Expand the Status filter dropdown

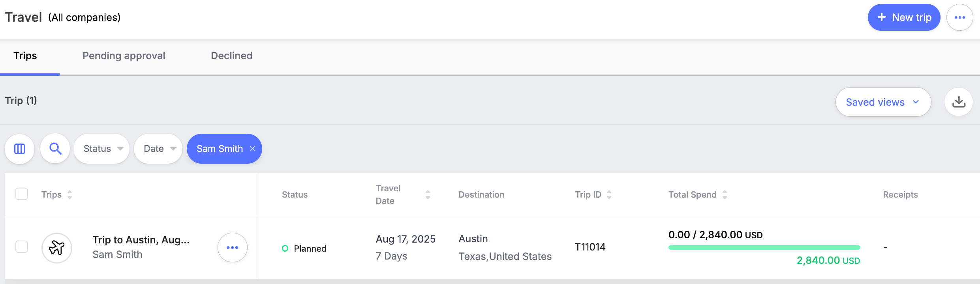click(x=102, y=149)
